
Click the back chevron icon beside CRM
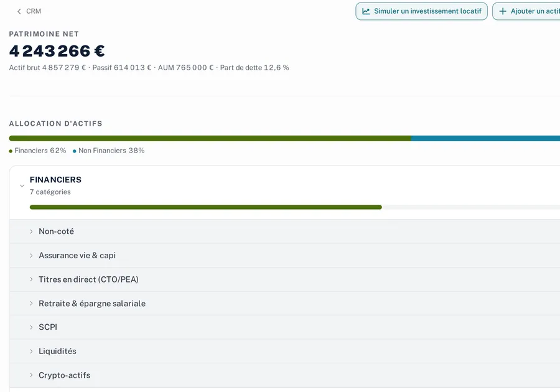coord(19,11)
